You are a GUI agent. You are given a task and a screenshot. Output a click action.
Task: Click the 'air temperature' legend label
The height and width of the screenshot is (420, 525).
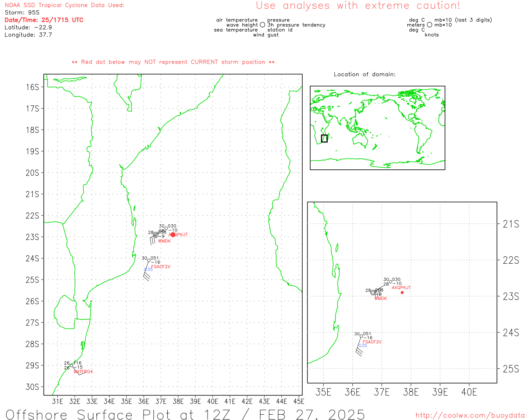(237, 20)
